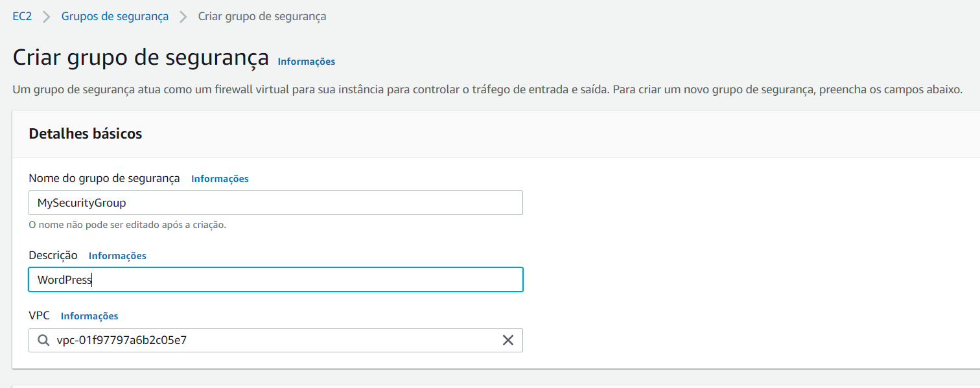980x388 pixels.
Task: Select the Criar grupo de segurança breadcrumb item
Action: point(262,16)
